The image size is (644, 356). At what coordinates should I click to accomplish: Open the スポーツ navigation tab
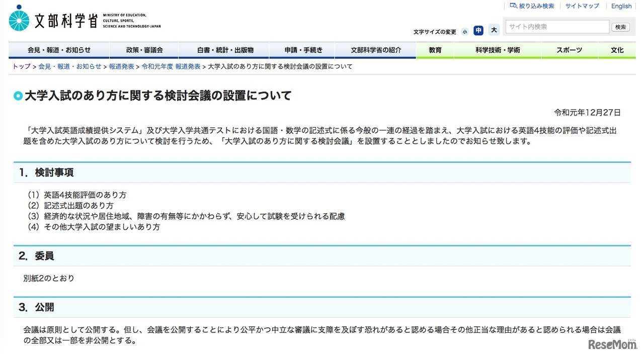coord(569,50)
